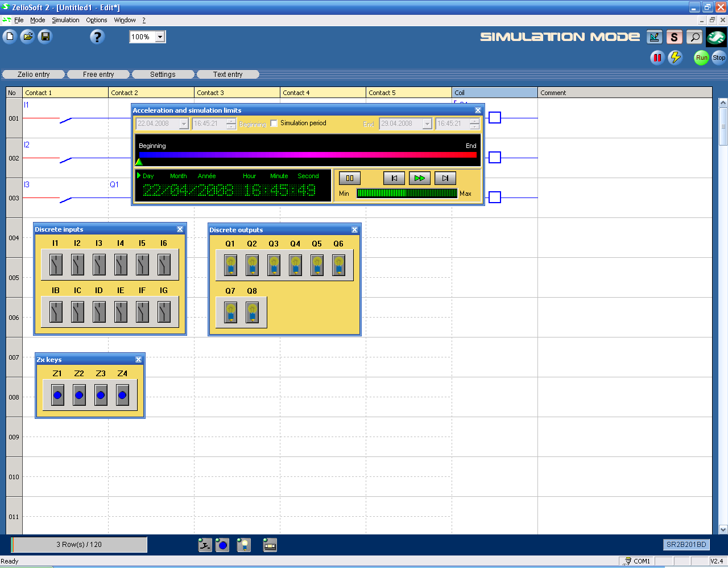
Task: Jump to the simulation end
Action: click(445, 178)
